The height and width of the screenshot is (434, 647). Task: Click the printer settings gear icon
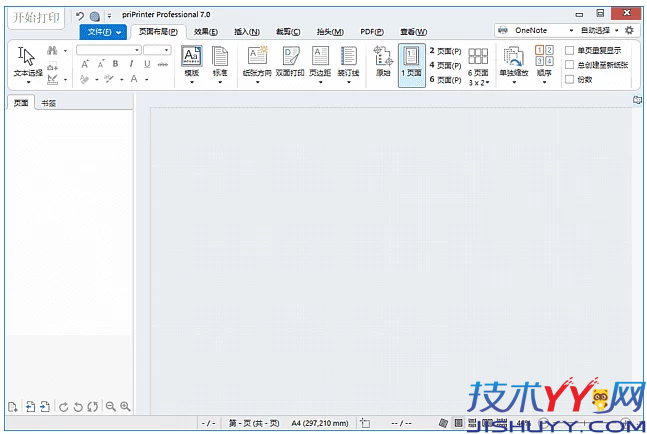(630, 30)
